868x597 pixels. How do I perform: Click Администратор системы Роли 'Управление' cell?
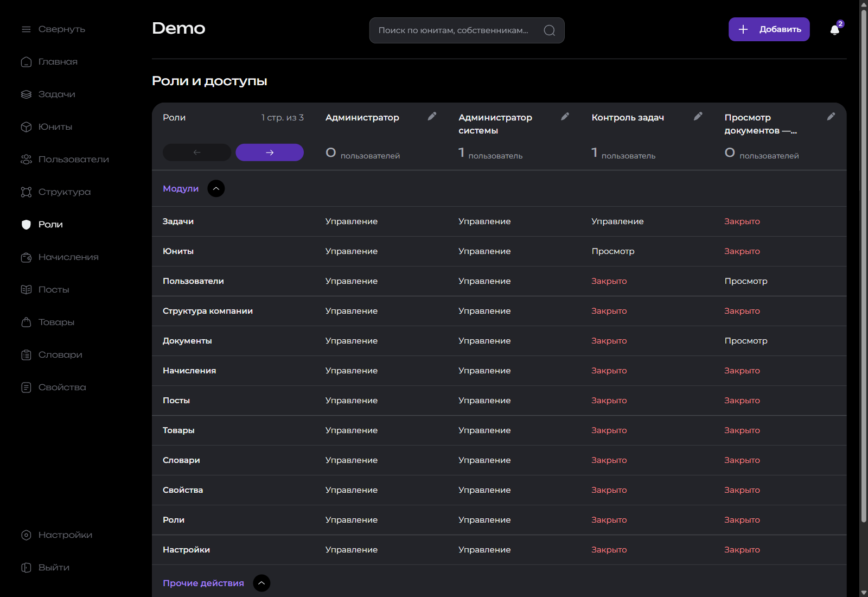click(484, 520)
